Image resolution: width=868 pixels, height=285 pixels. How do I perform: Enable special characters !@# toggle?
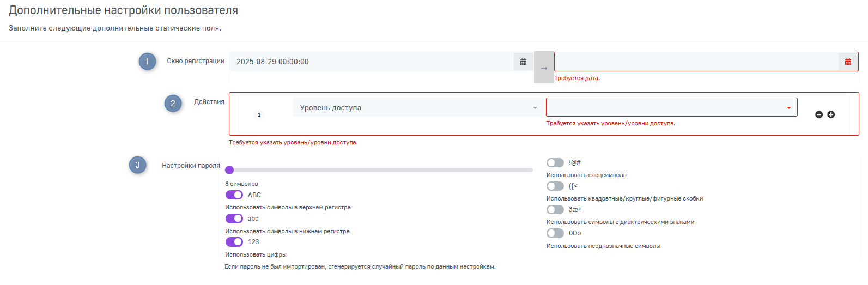pos(555,163)
